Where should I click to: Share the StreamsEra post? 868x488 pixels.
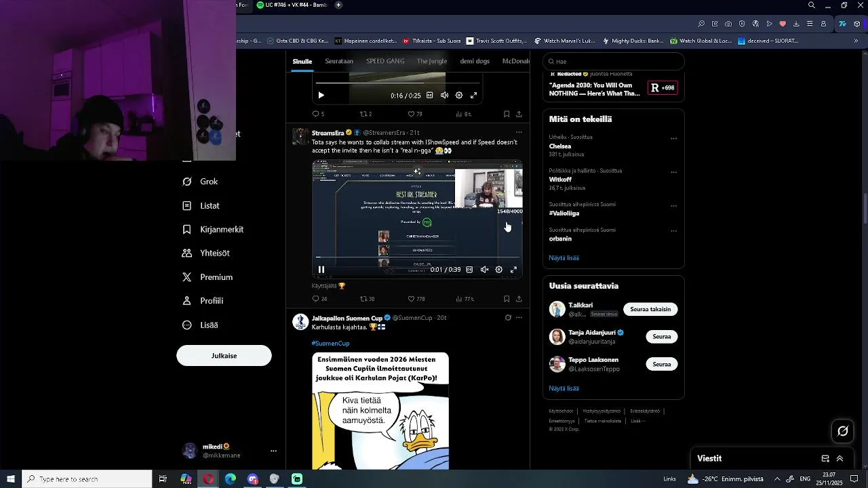coord(519,299)
